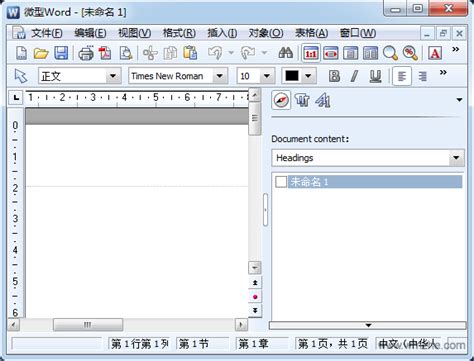
Task: Toggle italic formatting
Action: click(354, 76)
